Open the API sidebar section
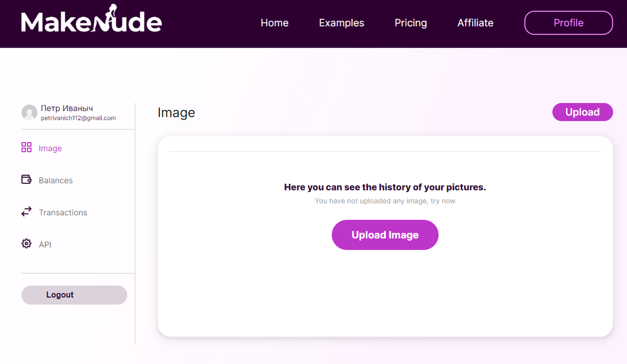The image size is (627, 364). (45, 244)
